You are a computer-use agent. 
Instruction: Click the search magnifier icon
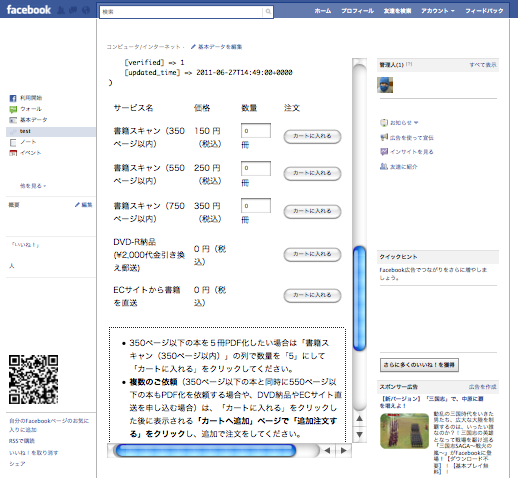tap(268, 12)
